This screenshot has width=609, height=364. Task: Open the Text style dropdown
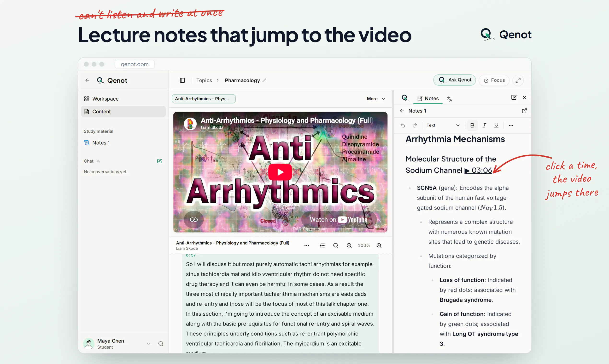(443, 125)
